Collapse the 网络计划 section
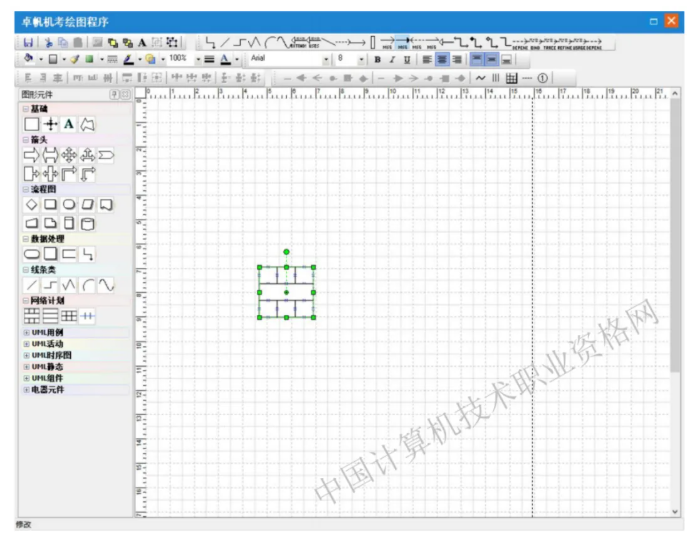 [x=26, y=300]
